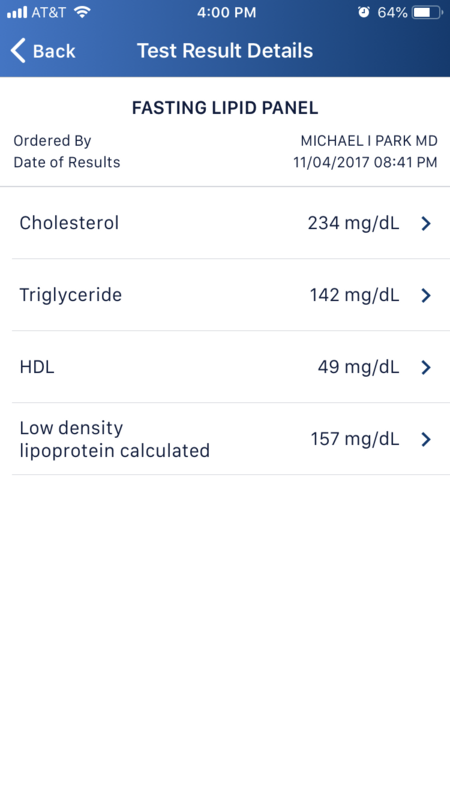450x800 pixels.
Task: Tap the 157 mg/dL LDL value
Action: point(355,439)
